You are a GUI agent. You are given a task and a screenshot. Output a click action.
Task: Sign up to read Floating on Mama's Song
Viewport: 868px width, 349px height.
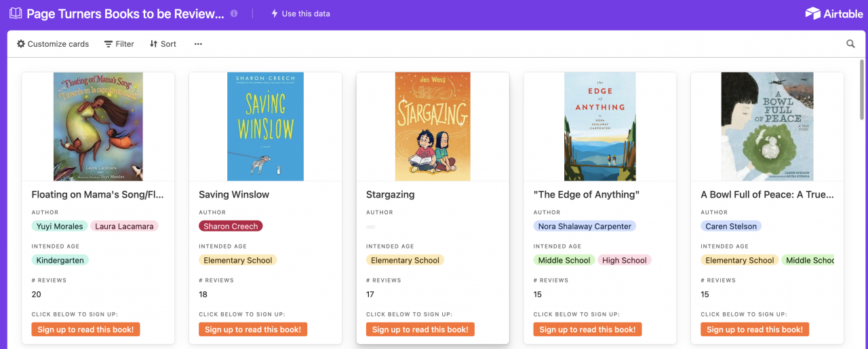(85, 329)
